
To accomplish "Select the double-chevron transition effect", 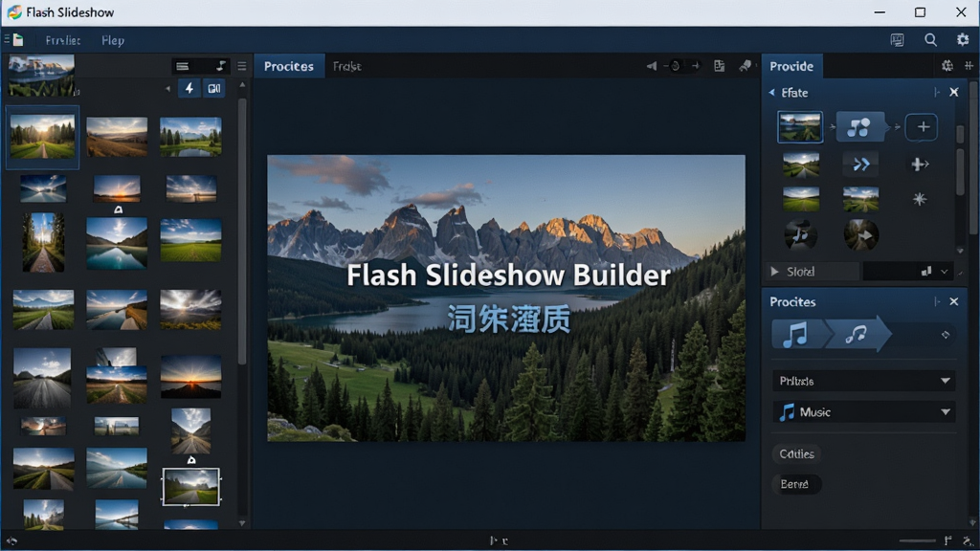I will 860,165.
